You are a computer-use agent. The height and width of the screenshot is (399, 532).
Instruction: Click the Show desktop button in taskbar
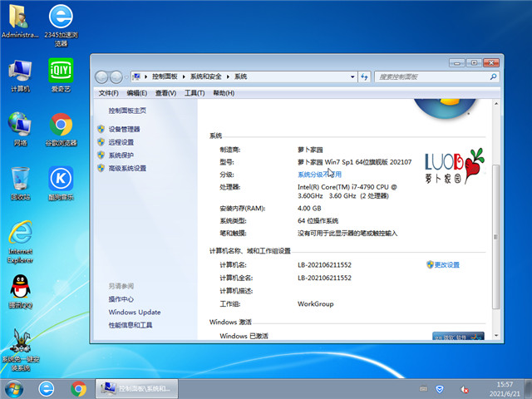[x=529, y=389]
